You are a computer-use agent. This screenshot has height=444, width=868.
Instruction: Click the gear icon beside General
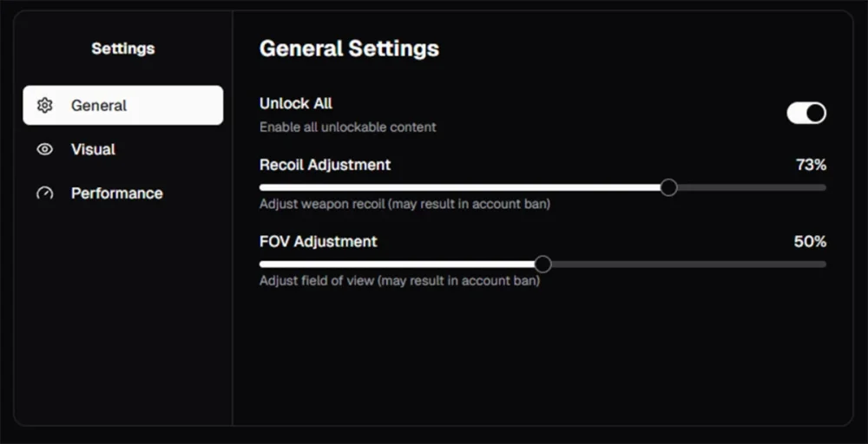pos(44,105)
